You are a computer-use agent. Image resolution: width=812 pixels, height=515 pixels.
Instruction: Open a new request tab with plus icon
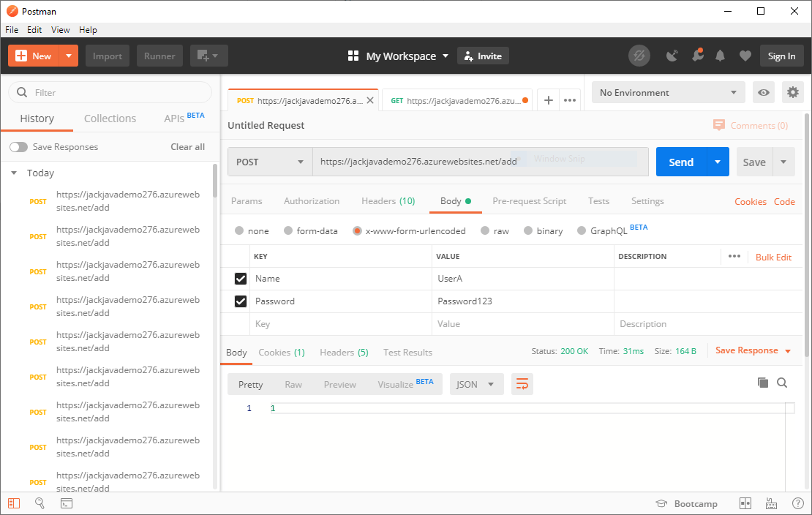coord(549,100)
